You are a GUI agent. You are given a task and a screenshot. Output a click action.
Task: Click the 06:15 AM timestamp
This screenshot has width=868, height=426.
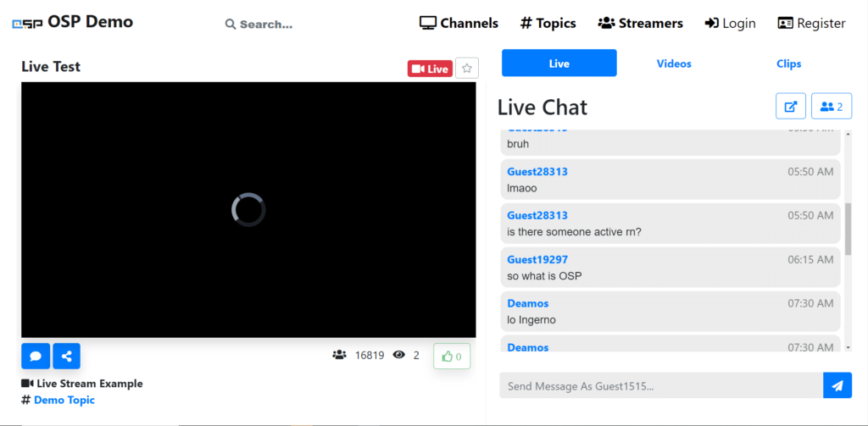[x=810, y=259]
